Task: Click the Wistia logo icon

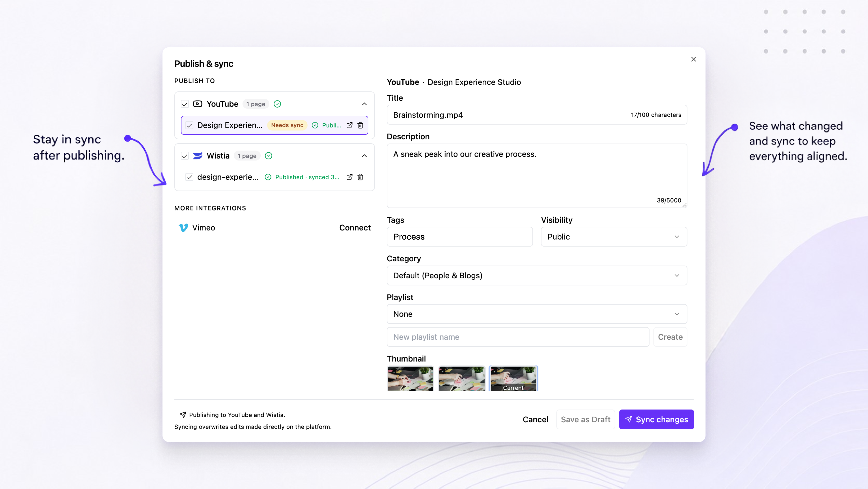Action: [x=197, y=156]
